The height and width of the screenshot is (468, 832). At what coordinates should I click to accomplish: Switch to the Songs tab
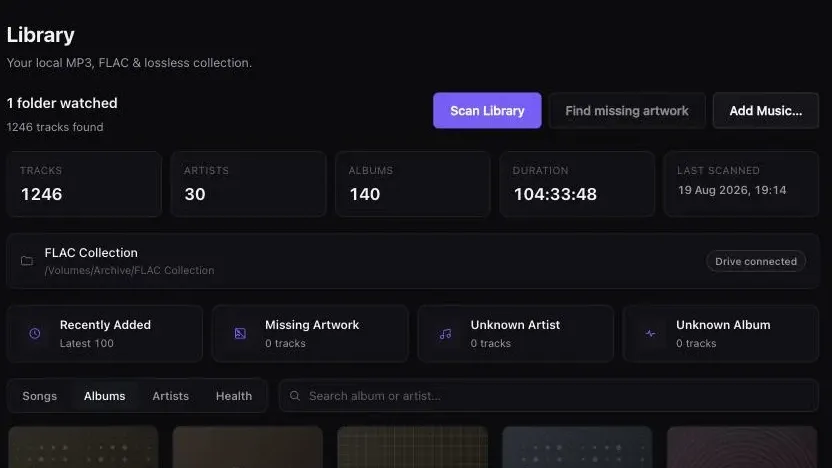pyautogui.click(x=40, y=396)
